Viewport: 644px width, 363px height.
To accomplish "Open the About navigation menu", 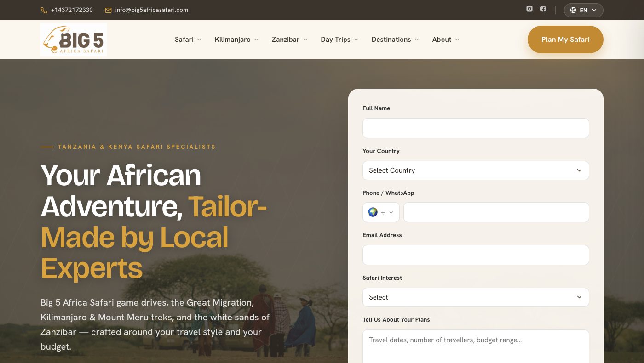I will (446, 40).
